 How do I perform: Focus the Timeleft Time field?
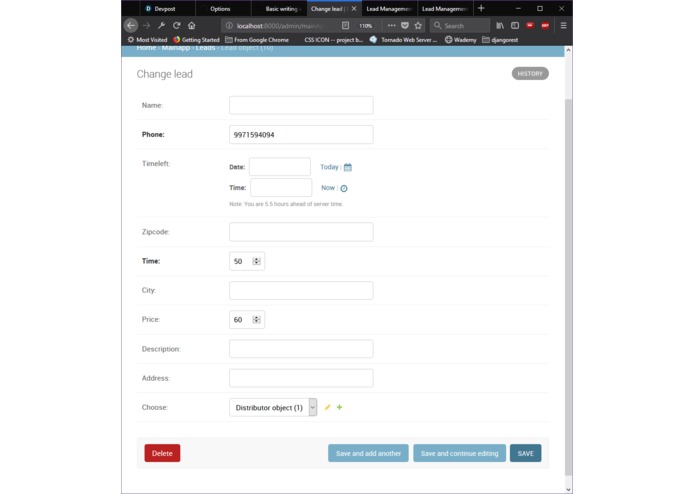(x=281, y=187)
